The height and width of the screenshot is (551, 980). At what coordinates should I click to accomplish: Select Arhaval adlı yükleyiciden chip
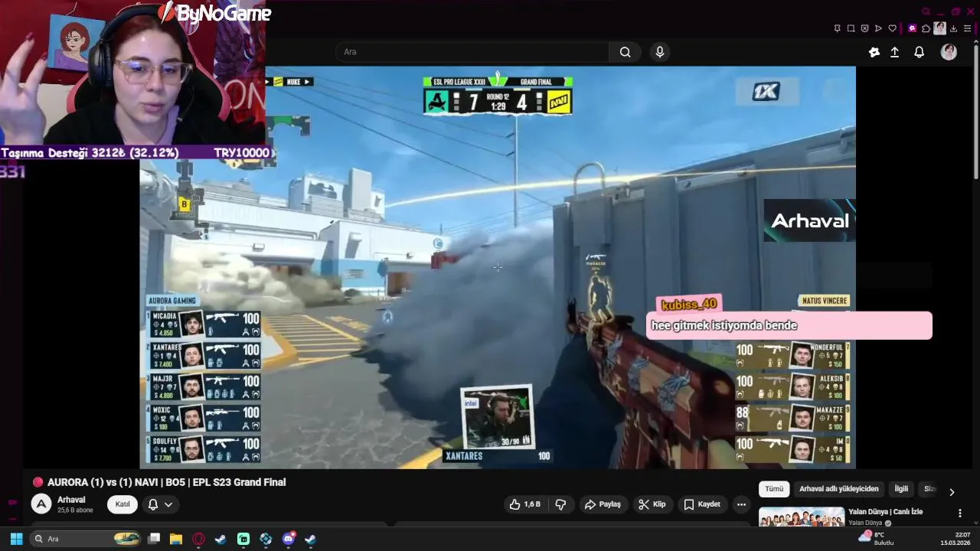pyautogui.click(x=839, y=489)
